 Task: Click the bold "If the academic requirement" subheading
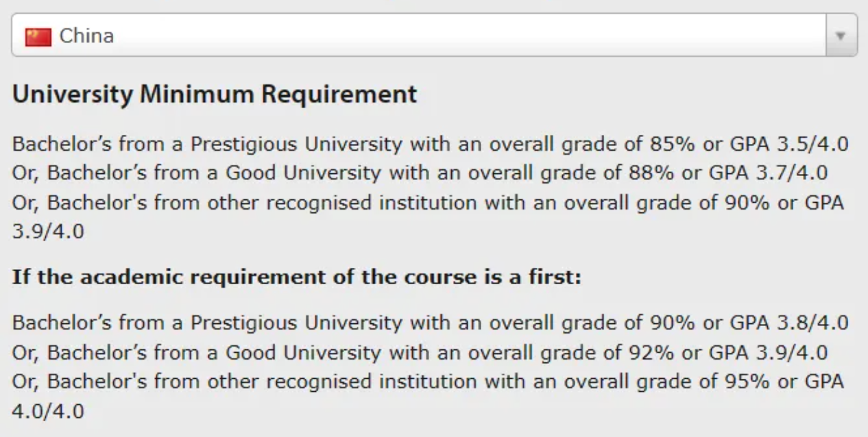296,279
